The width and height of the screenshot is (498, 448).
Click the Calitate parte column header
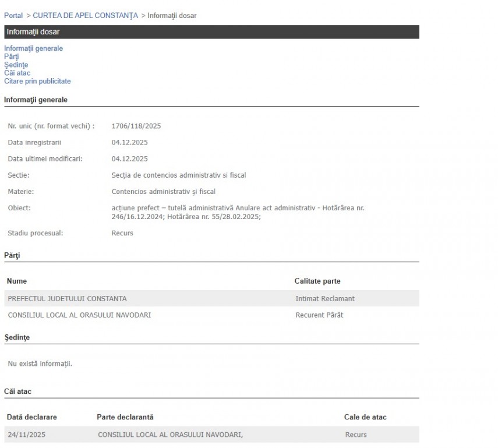coord(317,281)
